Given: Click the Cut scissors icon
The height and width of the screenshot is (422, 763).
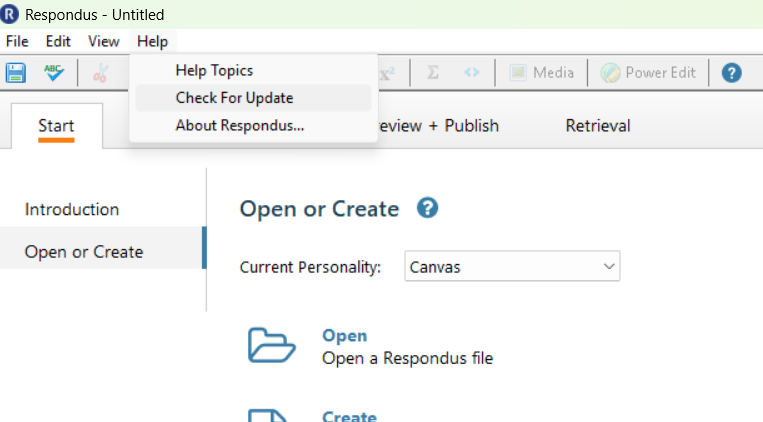Looking at the screenshot, I should tap(100, 73).
